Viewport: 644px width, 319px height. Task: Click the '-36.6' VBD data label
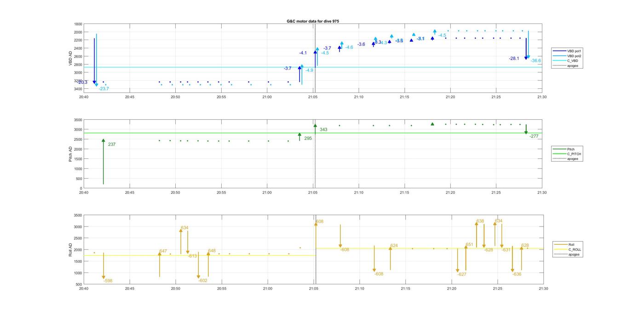(x=535, y=61)
